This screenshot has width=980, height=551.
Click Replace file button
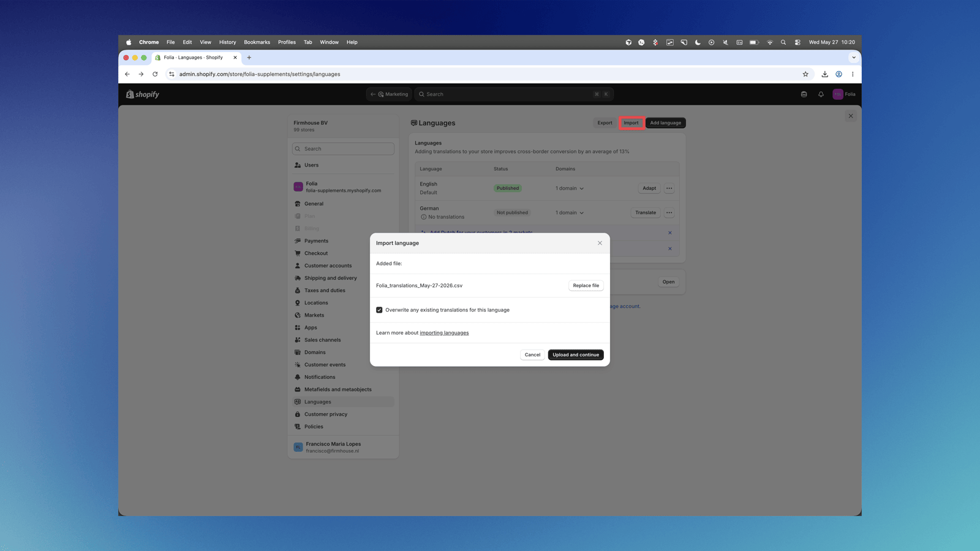tap(586, 285)
